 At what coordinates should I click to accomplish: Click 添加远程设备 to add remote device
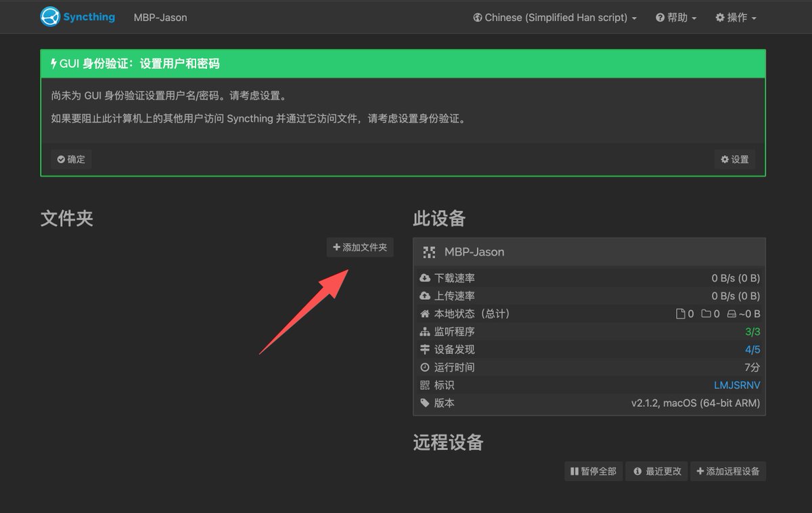coord(728,471)
